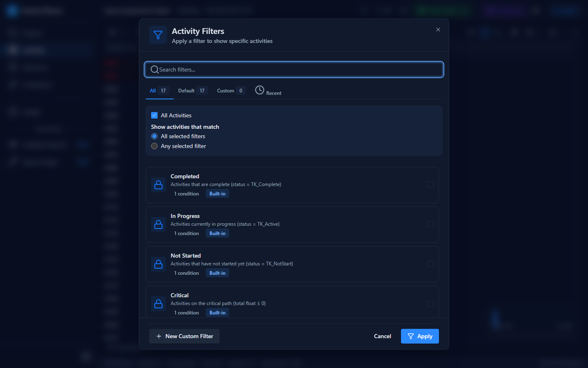Image resolution: width=588 pixels, height=368 pixels.
Task: Click the Built-in badge on the Critical filter
Action: [217, 313]
